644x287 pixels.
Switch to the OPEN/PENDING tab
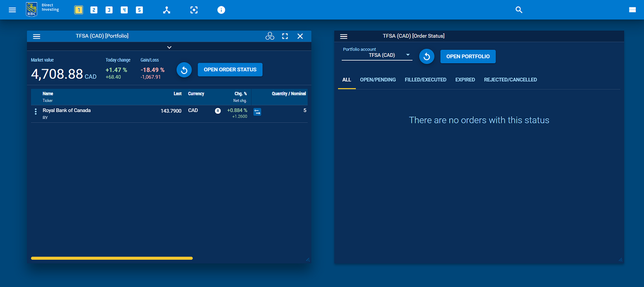pos(378,80)
